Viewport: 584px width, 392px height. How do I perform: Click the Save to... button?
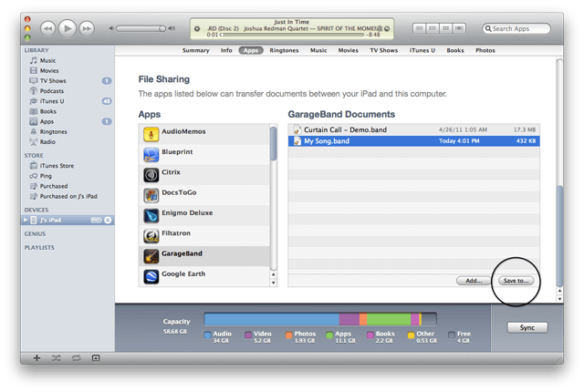(516, 281)
